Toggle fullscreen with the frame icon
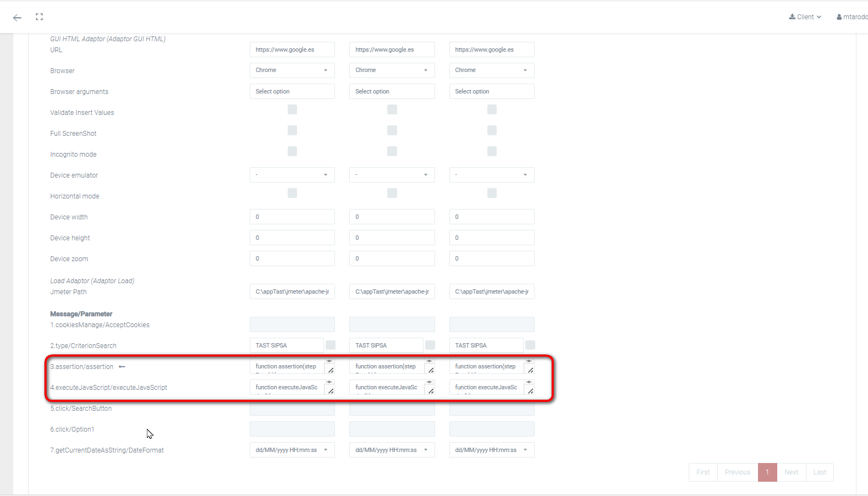868x496 pixels. pos(39,17)
